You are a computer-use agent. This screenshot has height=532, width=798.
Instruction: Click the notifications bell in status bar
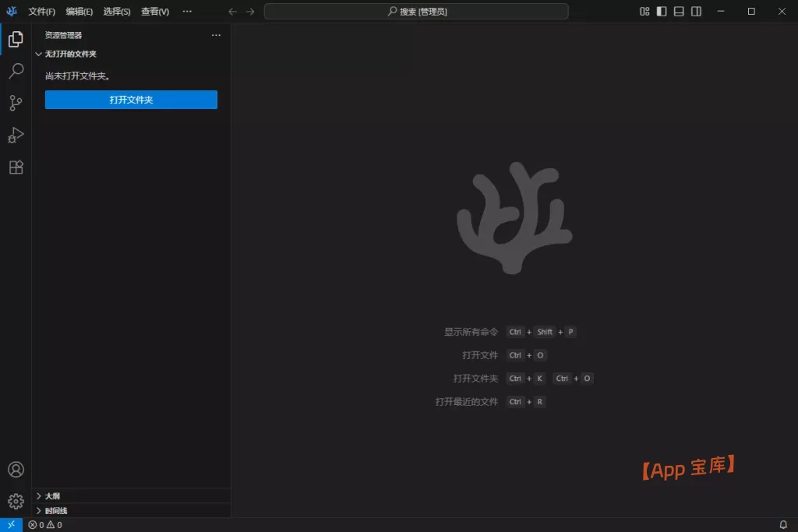tap(783, 525)
